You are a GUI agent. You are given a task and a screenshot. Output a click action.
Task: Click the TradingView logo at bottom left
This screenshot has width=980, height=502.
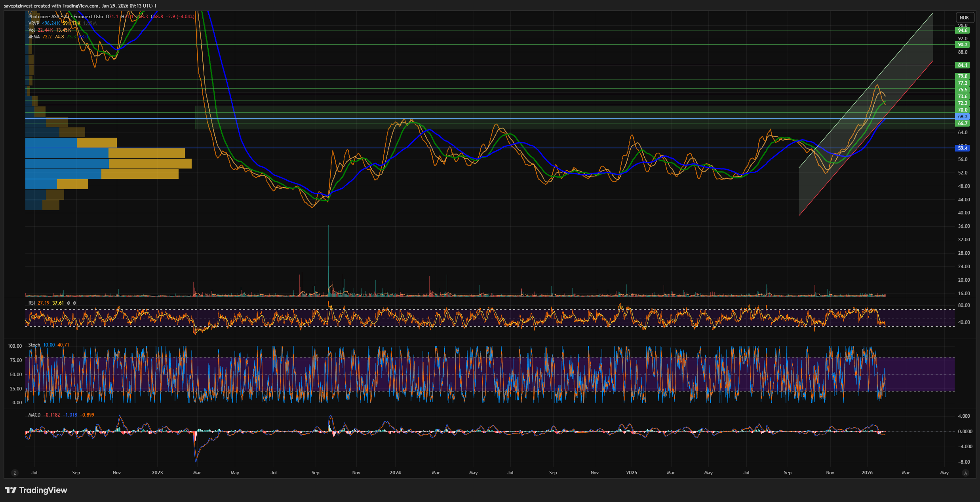[11, 490]
